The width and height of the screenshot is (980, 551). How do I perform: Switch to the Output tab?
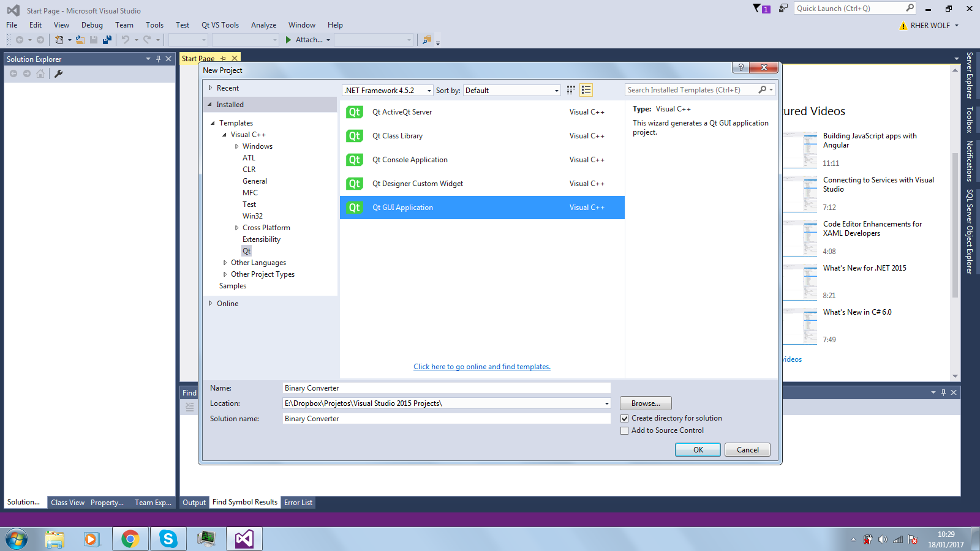[194, 503]
